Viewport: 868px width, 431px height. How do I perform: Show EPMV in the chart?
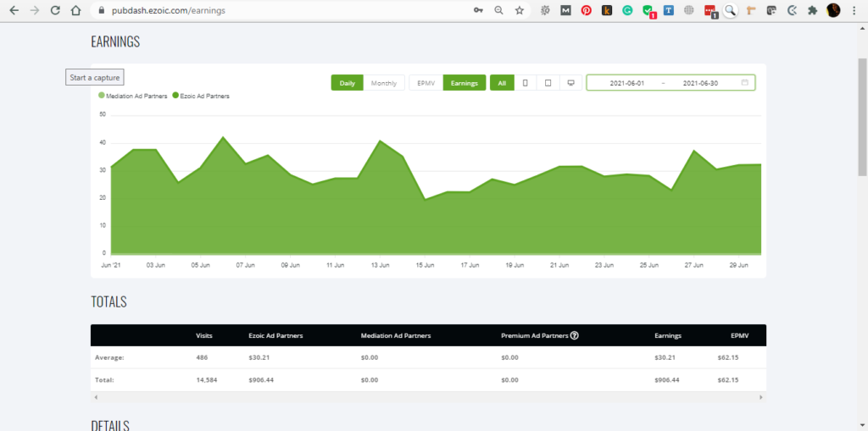426,83
